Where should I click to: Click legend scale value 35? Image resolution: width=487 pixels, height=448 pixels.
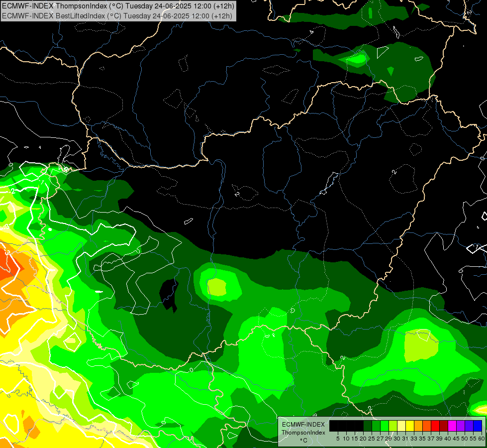coord(422,439)
